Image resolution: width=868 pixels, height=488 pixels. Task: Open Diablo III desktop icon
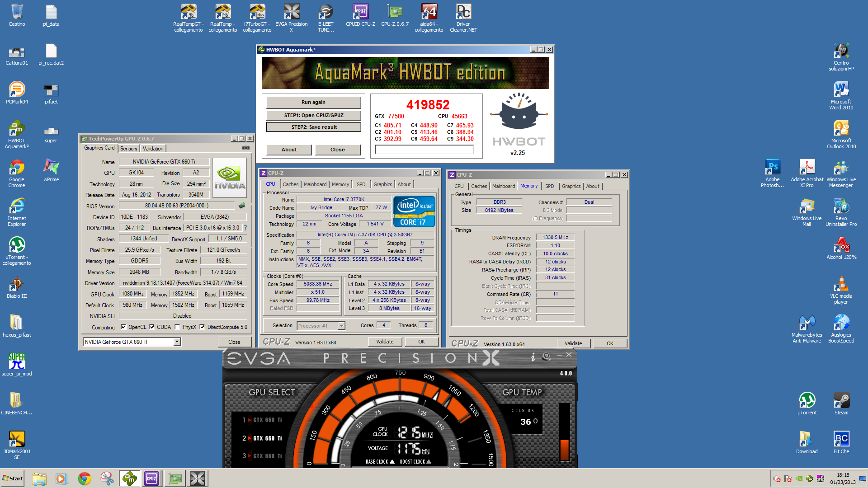17,287
